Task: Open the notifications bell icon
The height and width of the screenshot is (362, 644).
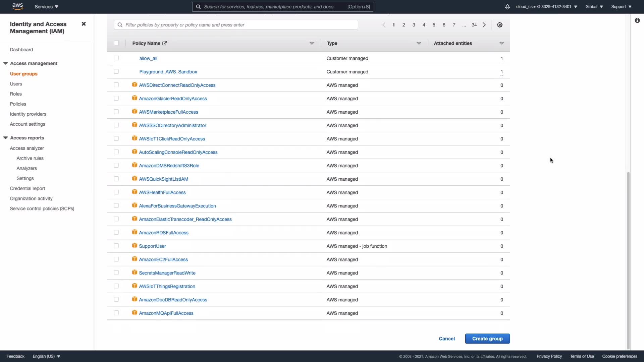Action: click(507, 7)
